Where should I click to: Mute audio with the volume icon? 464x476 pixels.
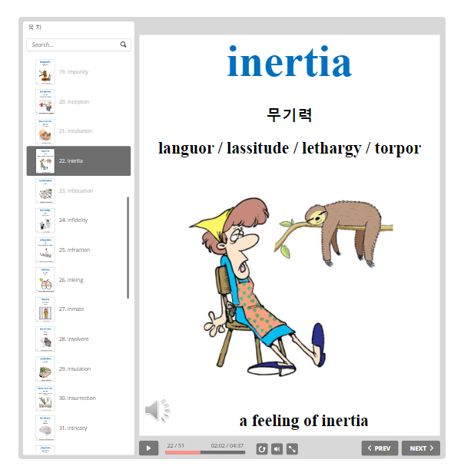point(277,448)
